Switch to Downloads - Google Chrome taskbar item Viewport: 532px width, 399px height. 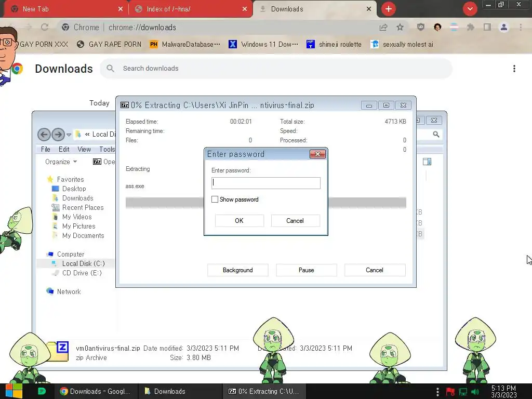pyautogui.click(x=96, y=391)
